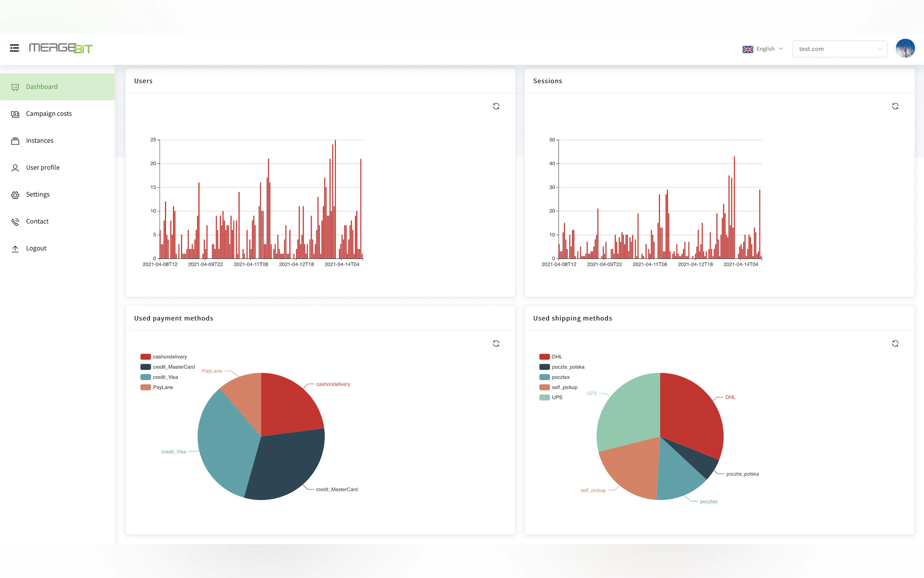The image size is (924, 578).
Task: Go to the Instances menu item
Action: click(x=40, y=140)
